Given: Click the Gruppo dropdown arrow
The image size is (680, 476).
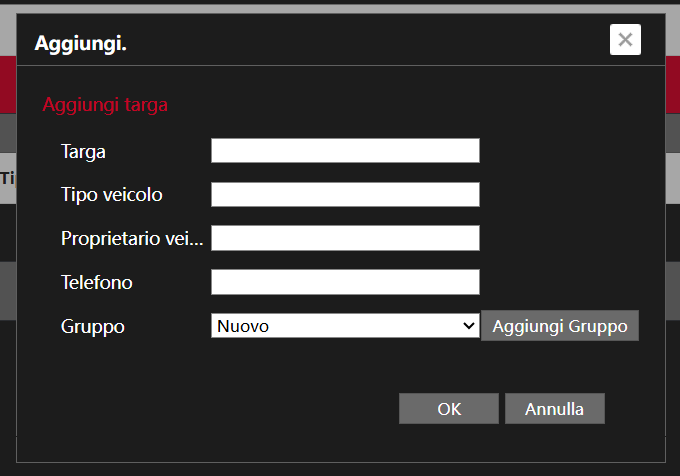Looking at the screenshot, I should point(468,326).
